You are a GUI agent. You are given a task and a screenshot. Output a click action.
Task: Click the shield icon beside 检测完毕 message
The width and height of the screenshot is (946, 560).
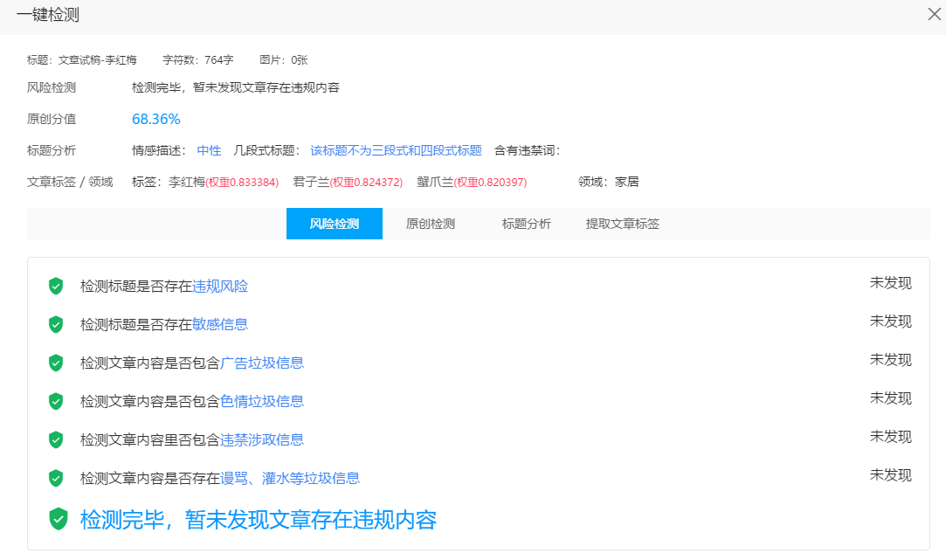pos(58,519)
